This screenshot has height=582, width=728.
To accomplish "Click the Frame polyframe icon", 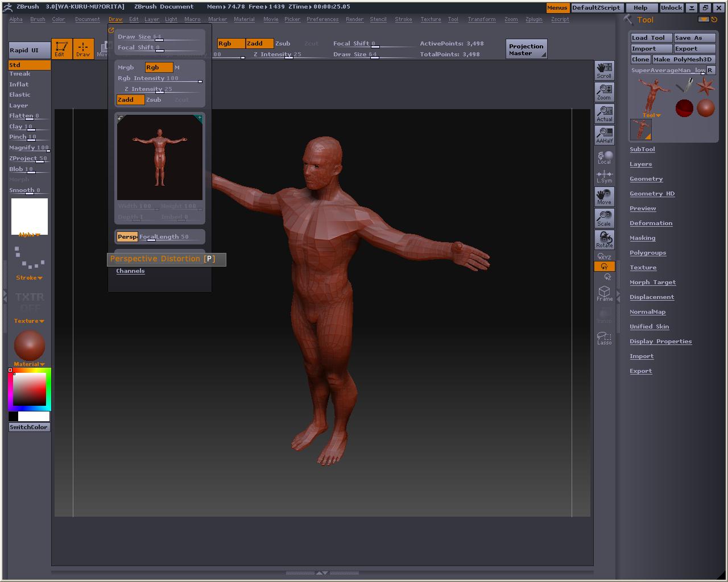I will click(x=604, y=293).
